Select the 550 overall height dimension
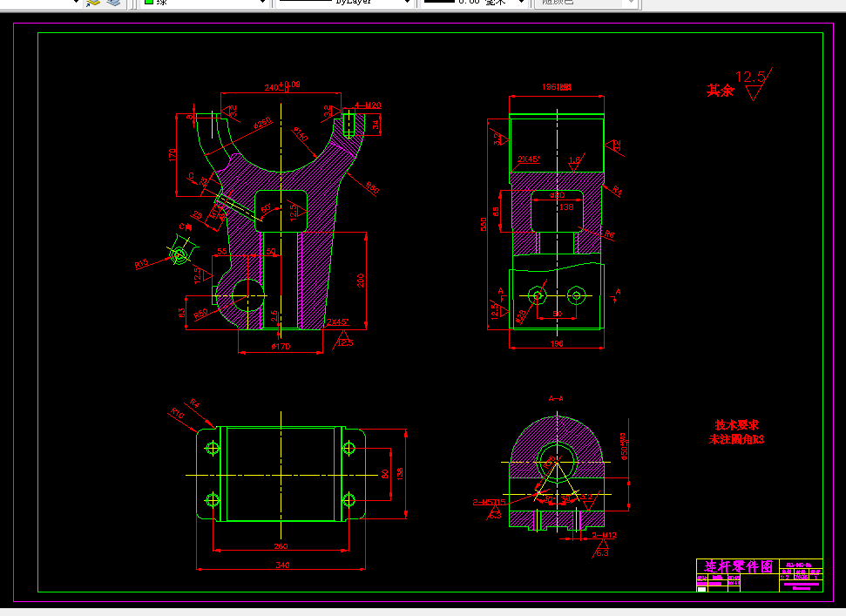Screen dimensions: 846x616 click(x=484, y=224)
